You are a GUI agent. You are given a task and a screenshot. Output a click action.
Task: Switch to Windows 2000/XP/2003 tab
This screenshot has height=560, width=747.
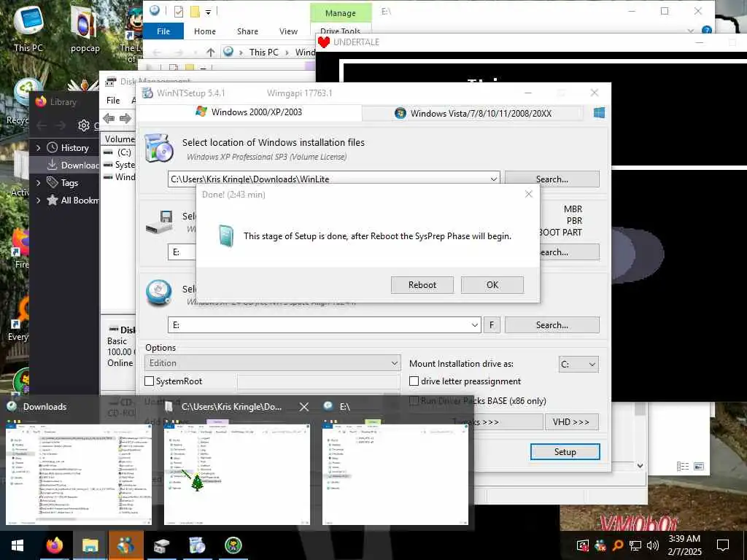249,112
